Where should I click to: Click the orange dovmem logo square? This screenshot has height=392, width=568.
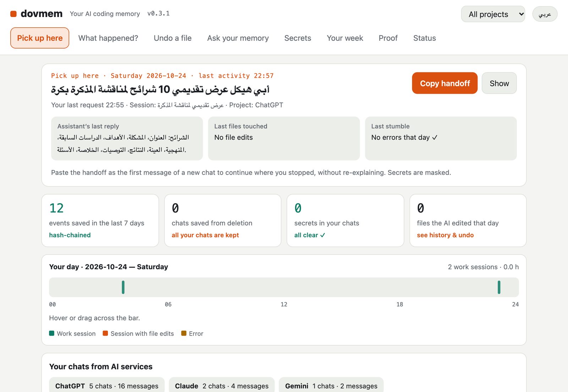point(13,14)
